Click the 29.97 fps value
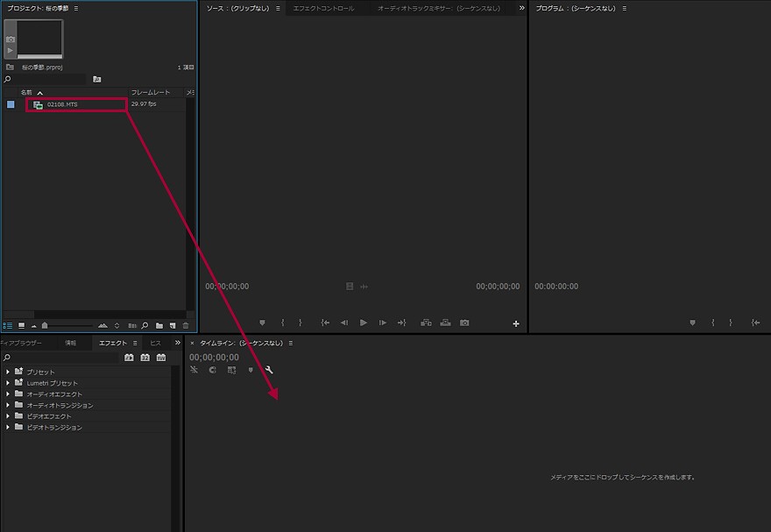 (x=144, y=104)
